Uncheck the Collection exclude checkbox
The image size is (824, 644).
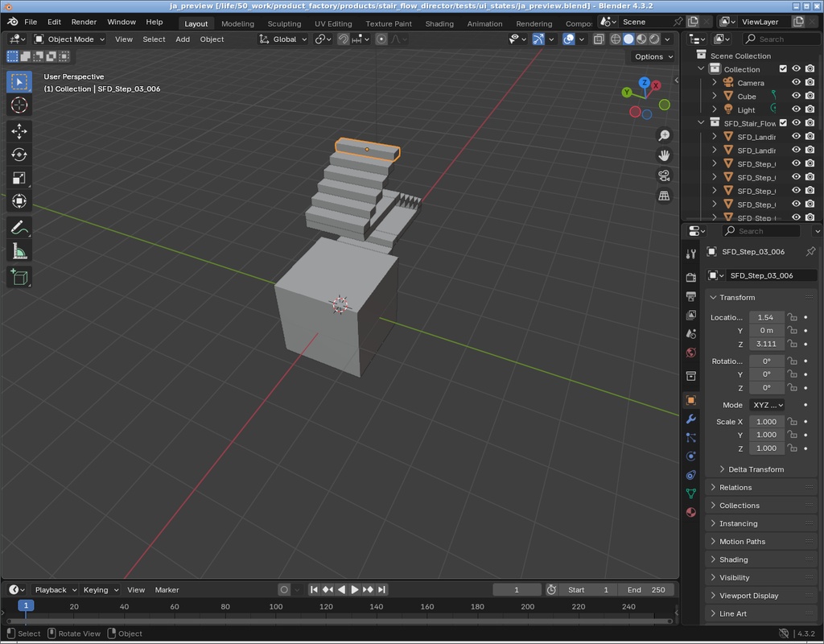783,69
